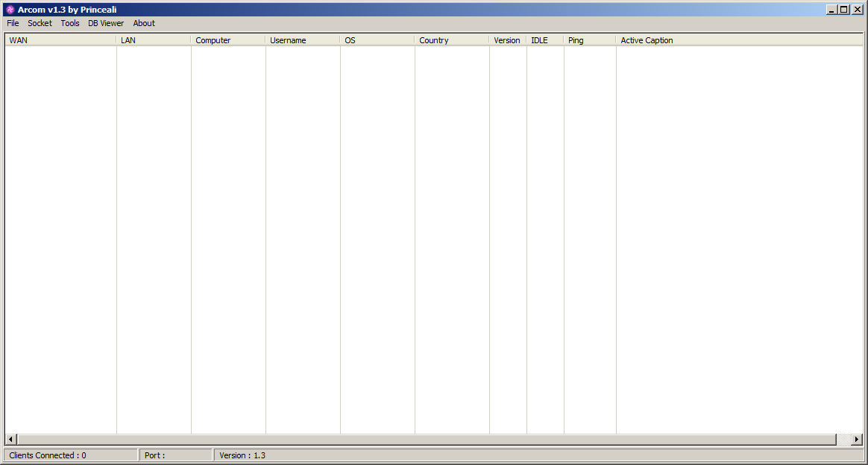Open the Tools menu
This screenshot has width=868, height=465.
coord(70,23)
